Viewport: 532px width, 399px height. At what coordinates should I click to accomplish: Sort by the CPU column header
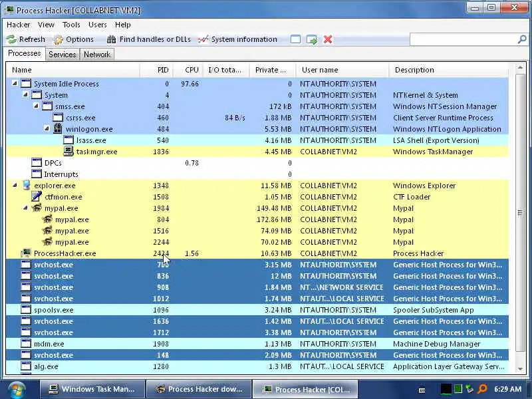pos(188,70)
